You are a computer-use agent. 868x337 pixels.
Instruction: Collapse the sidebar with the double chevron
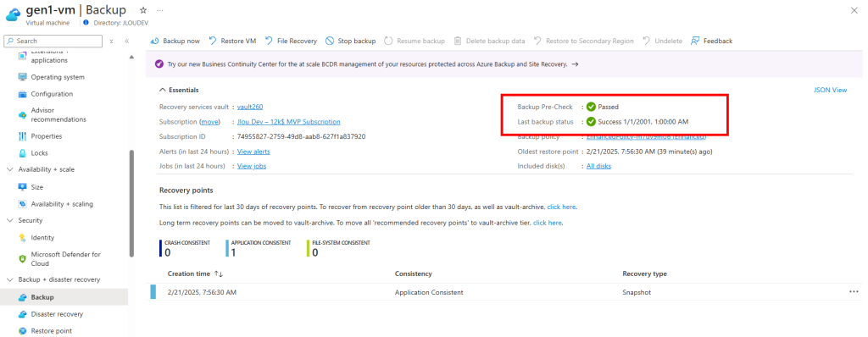click(x=127, y=41)
